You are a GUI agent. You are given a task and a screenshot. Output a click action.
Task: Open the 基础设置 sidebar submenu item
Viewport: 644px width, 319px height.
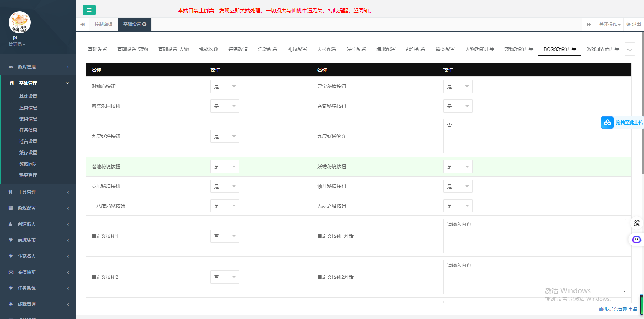point(28,96)
